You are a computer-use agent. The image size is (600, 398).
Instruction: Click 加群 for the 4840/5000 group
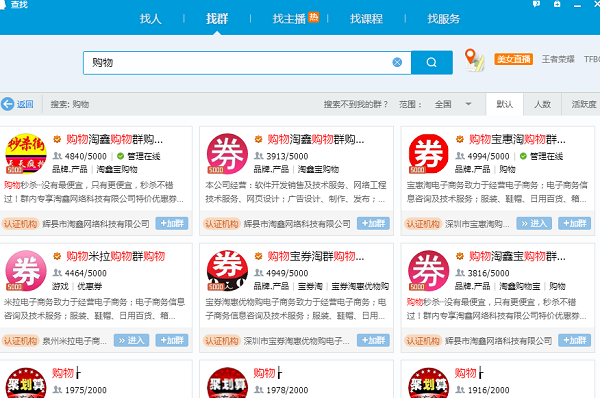point(172,223)
